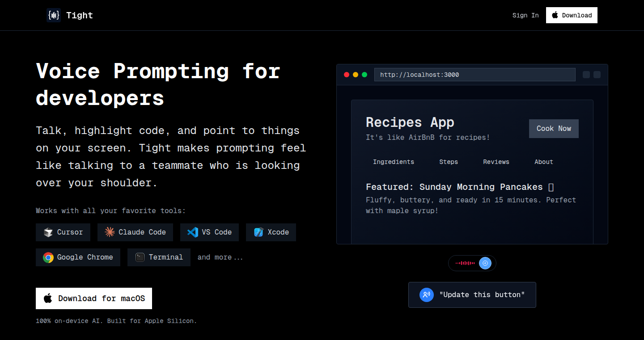Viewport: 644px width, 340px height.
Task: Click the Cursor app icon
Action: pos(48,232)
